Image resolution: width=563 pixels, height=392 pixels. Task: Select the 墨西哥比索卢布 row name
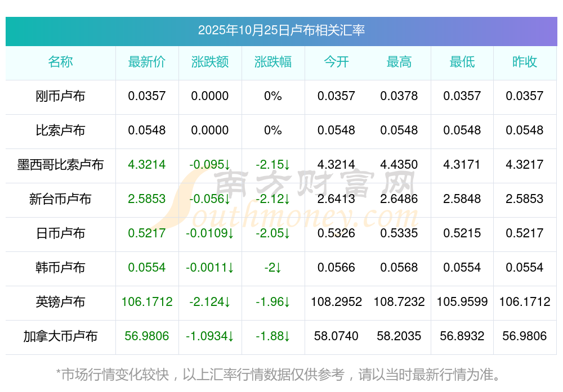tap(60, 165)
